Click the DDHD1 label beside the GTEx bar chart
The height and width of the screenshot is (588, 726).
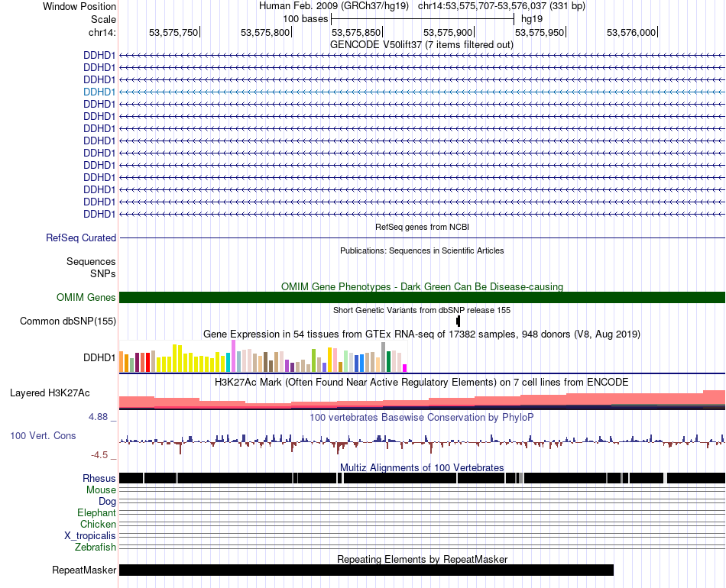(99, 357)
